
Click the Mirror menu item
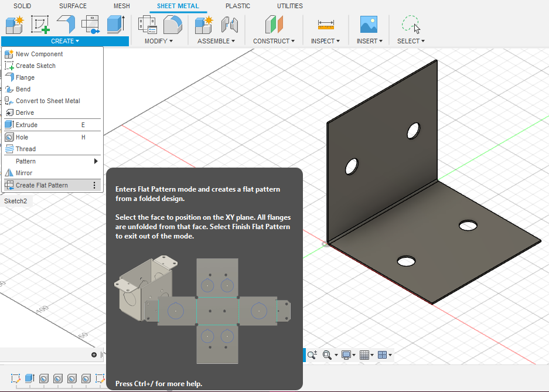tap(24, 173)
